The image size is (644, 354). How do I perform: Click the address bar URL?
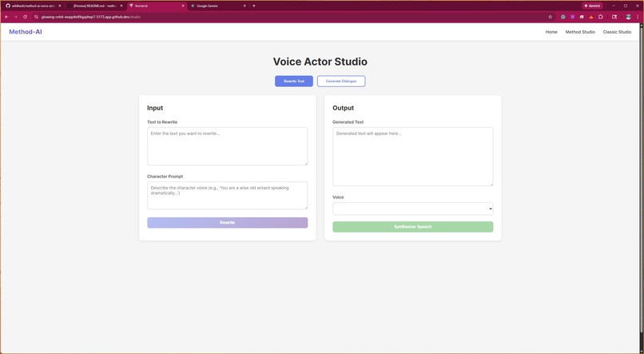[x=91, y=17]
